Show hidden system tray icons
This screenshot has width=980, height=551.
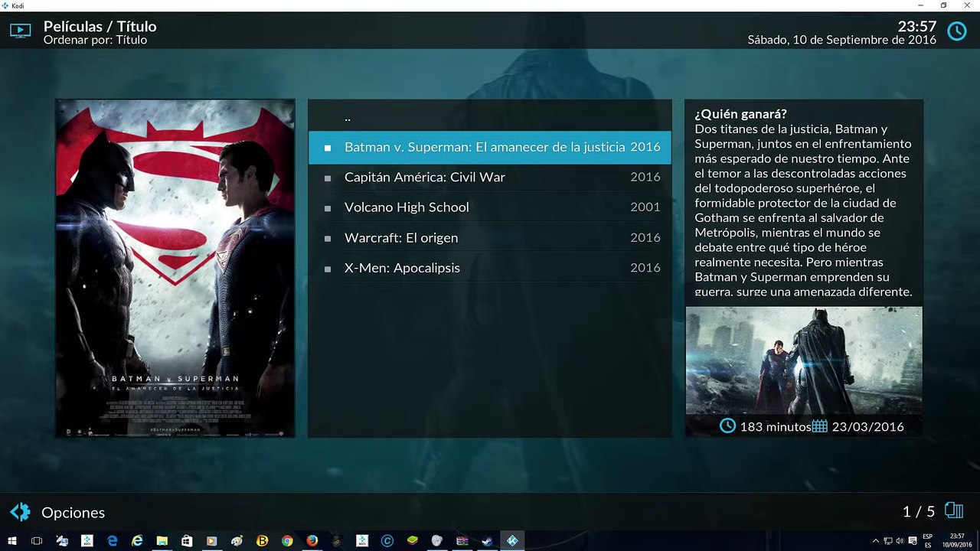[x=875, y=541]
